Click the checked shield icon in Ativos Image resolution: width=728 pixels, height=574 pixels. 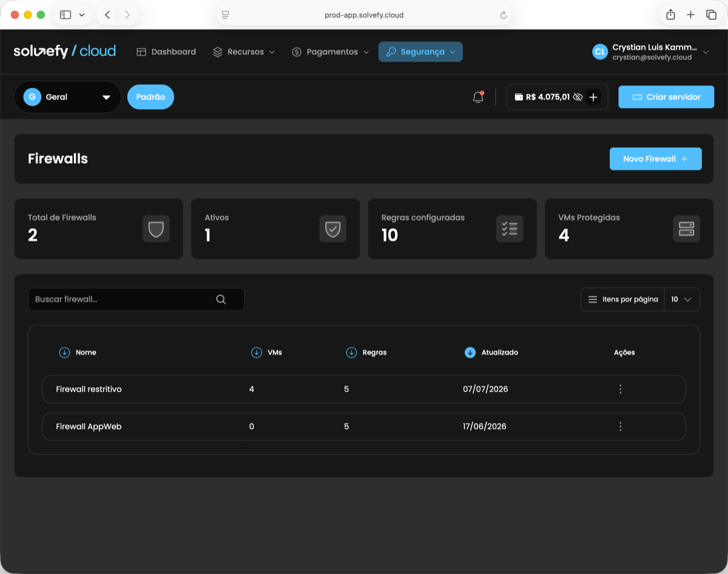click(x=332, y=229)
